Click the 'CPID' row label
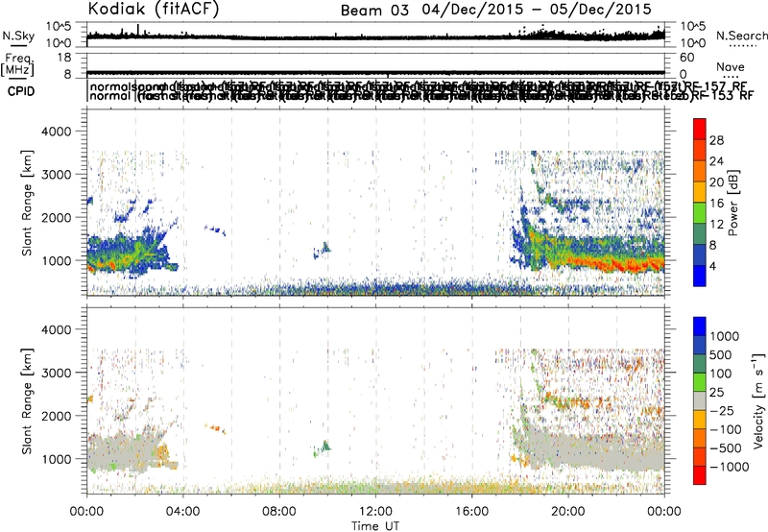Viewport: 768px width, 532px height. point(21,91)
